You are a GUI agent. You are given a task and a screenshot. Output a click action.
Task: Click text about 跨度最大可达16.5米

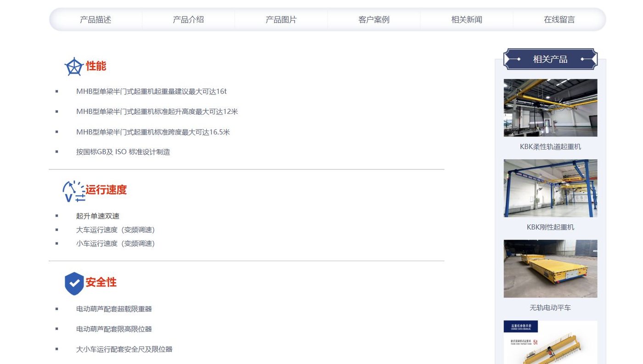point(153,132)
